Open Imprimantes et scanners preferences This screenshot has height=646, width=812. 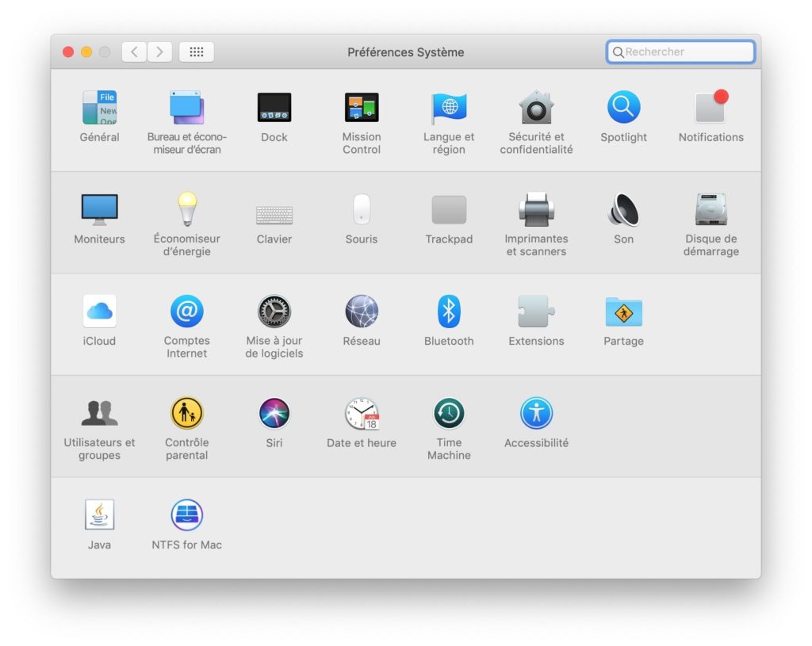click(x=536, y=210)
